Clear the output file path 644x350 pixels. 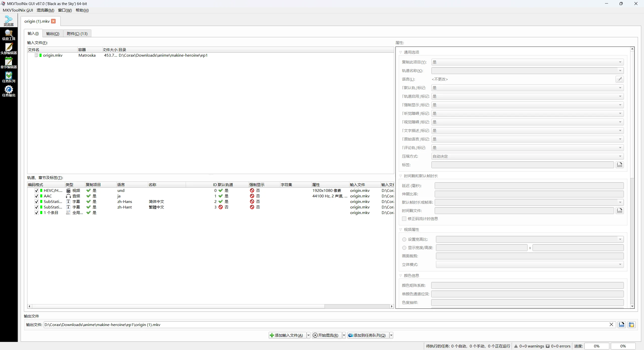coord(611,325)
